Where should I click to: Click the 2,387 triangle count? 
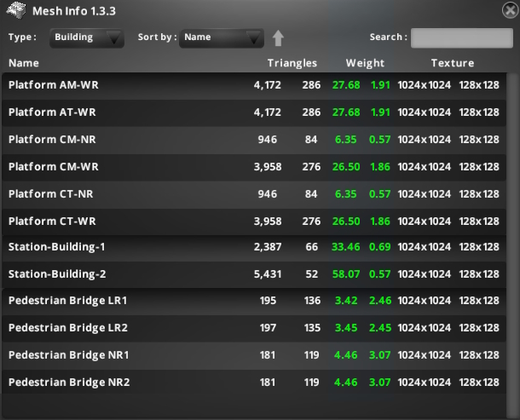click(x=268, y=247)
